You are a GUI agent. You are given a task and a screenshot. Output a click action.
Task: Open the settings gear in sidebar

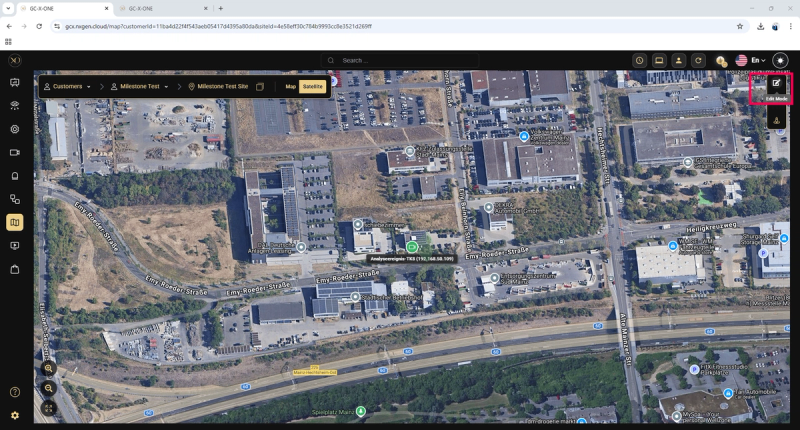pos(15,415)
